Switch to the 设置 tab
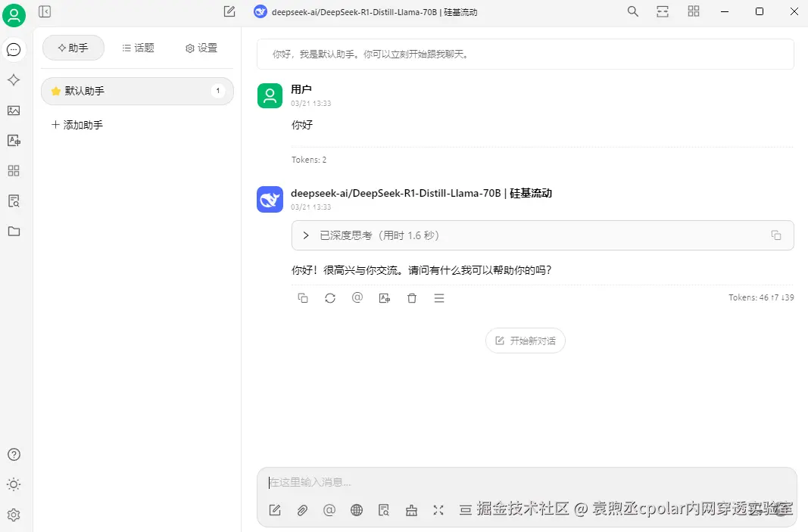808x532 pixels. (x=201, y=48)
